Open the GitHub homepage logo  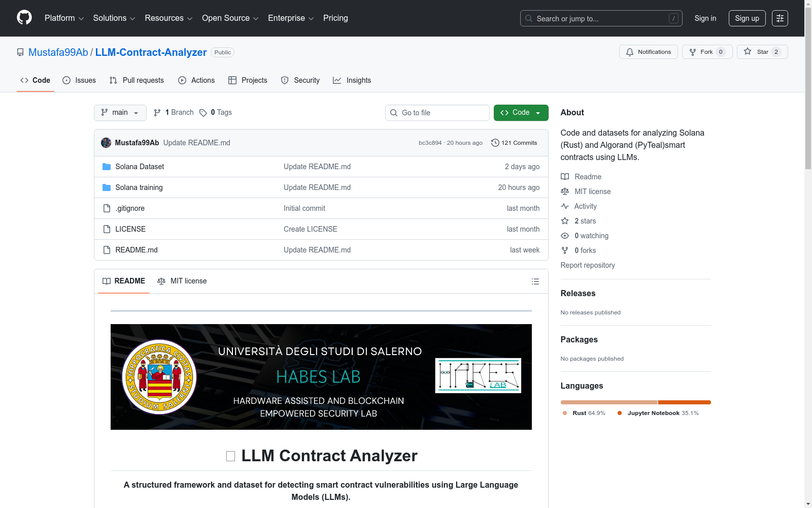(24, 18)
